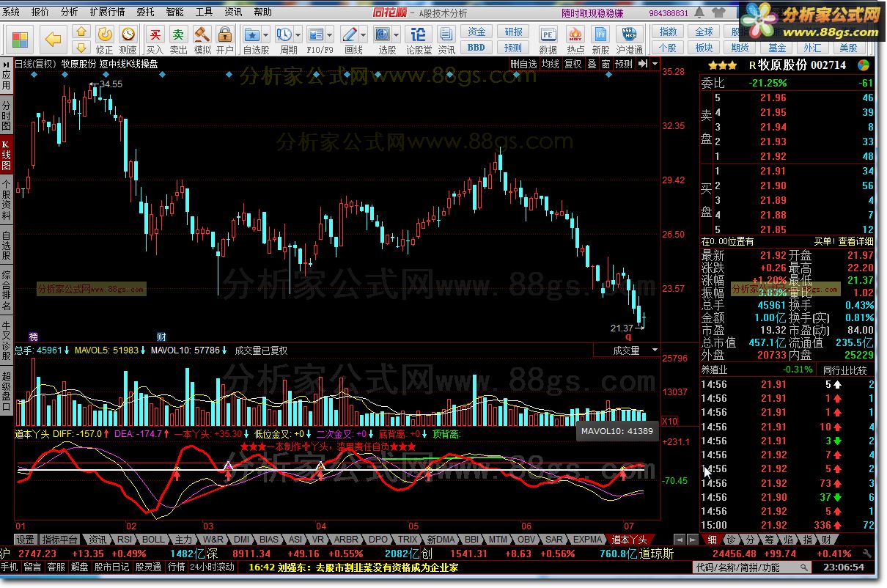The image size is (887, 588).
Task: Select the 画线 pencil drawing tool
Action: tap(349, 35)
